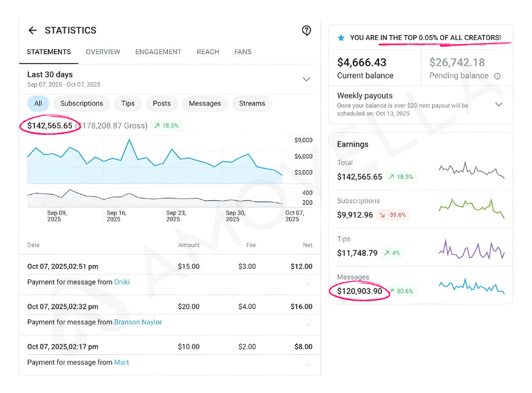Toggle the Streams filter chip
Screen dimensions: 532x393
point(252,104)
